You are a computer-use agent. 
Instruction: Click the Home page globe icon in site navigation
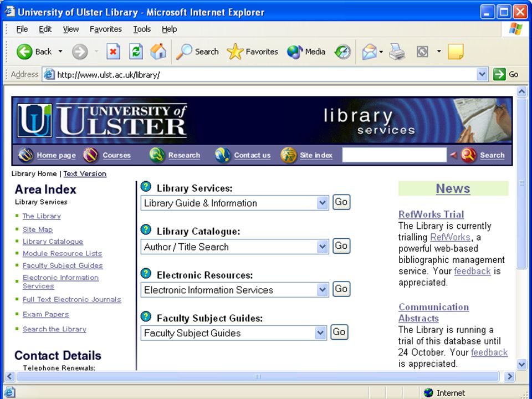26,155
